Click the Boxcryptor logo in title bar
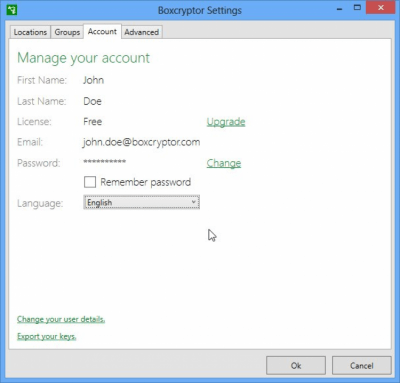 [12, 10]
